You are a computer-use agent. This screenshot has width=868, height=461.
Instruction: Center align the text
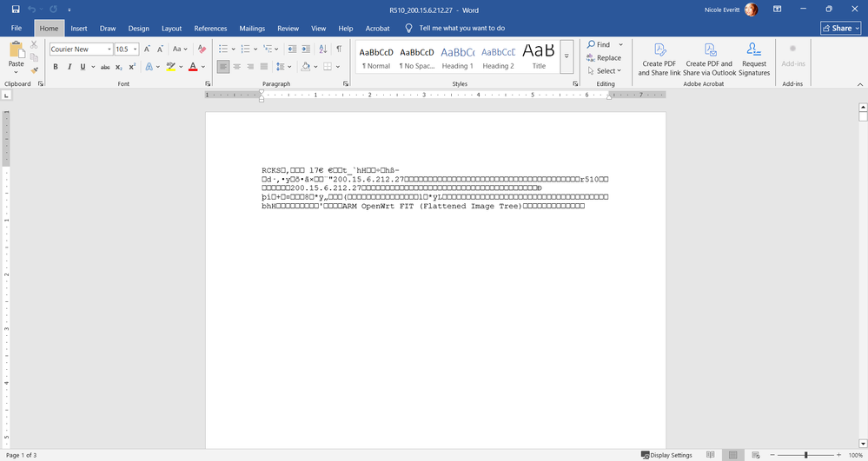pyautogui.click(x=237, y=67)
